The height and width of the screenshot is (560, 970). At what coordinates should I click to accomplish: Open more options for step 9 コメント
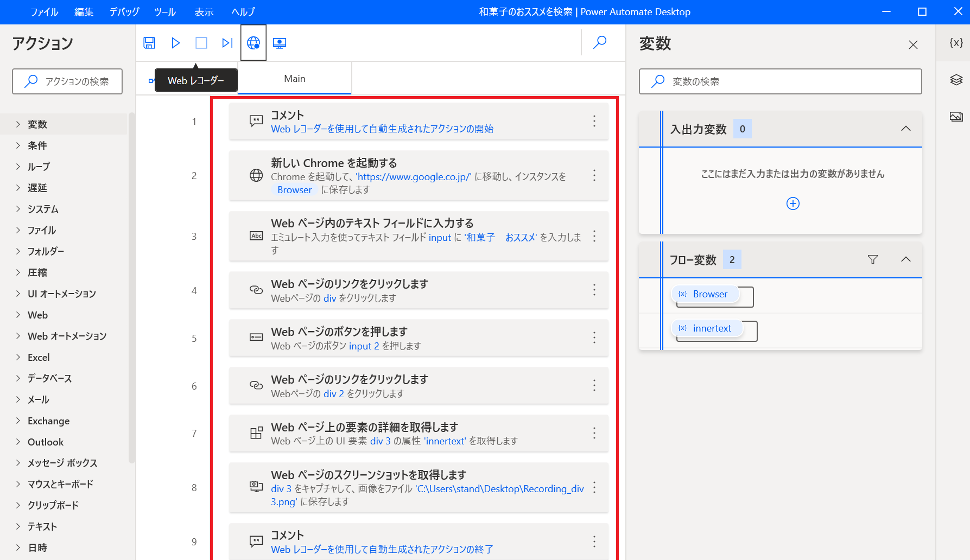594,542
